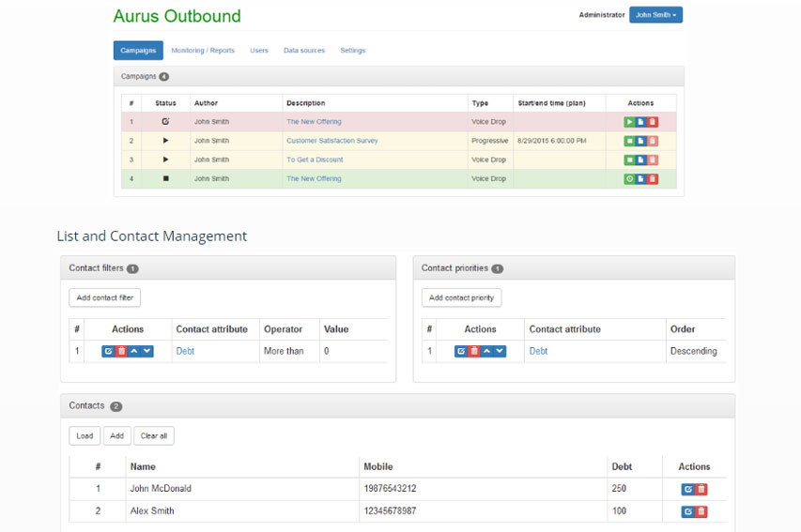Screen dimensions: 801x532
Task: Click the Clear all contacts button
Action: tap(153, 435)
